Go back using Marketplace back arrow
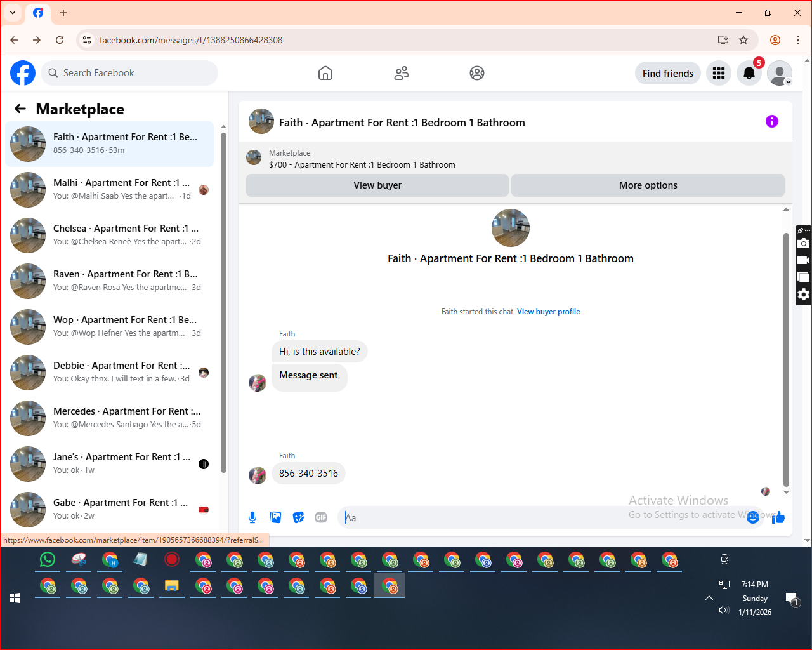The image size is (812, 650). (x=20, y=109)
